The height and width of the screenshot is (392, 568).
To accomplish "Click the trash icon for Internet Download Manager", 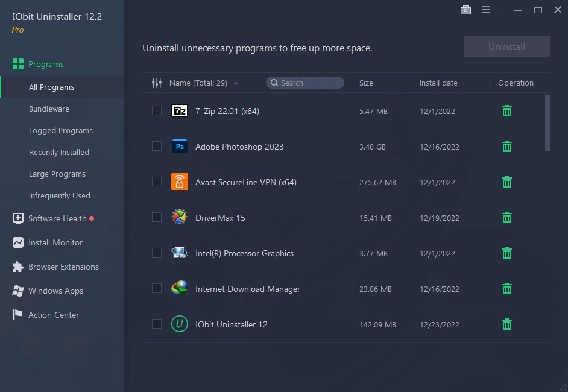I will coord(506,289).
